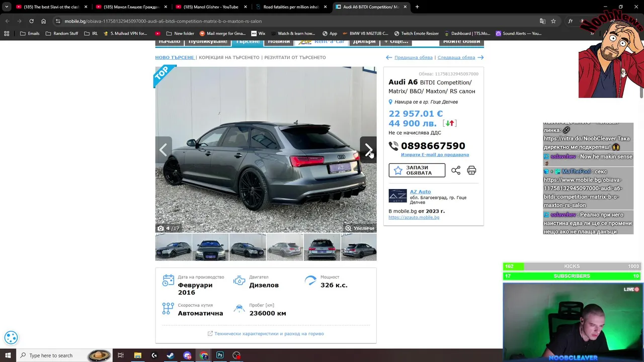Click the 22 957.01 € price
Viewport: 644px width, 362px height.
[x=416, y=114]
